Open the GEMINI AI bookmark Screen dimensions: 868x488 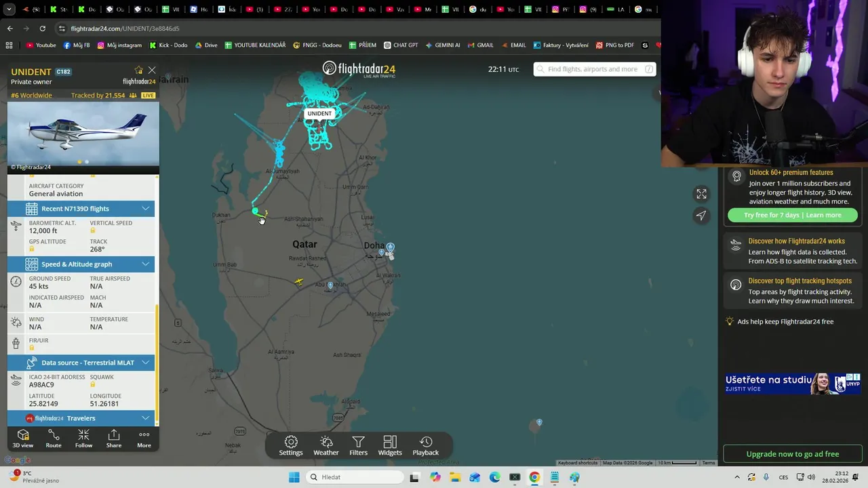443,45
